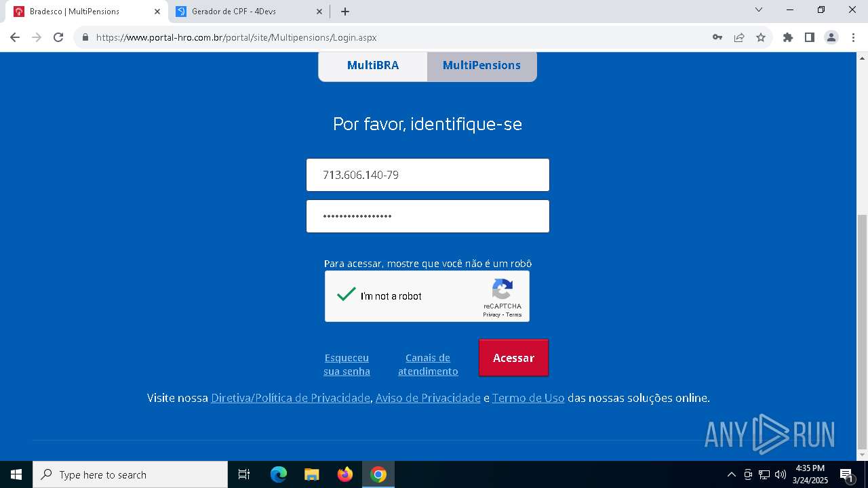
Task: Click the address bar URL
Action: [x=236, y=38]
